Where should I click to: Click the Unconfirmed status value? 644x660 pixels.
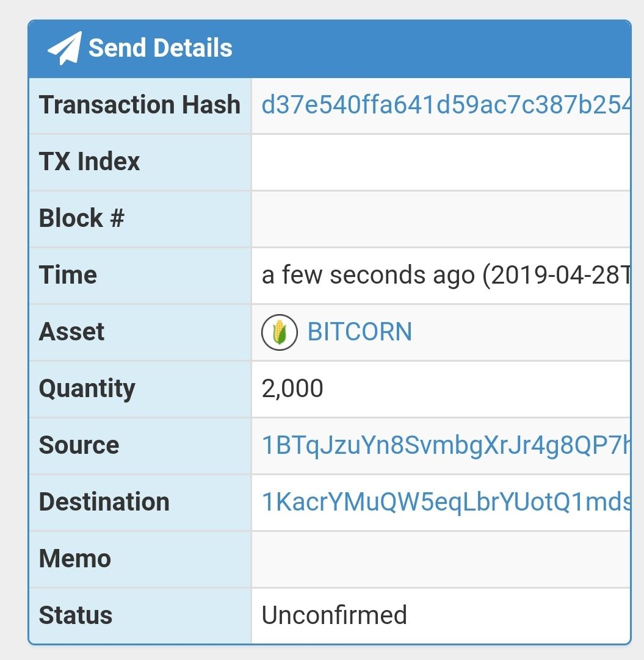coord(335,615)
